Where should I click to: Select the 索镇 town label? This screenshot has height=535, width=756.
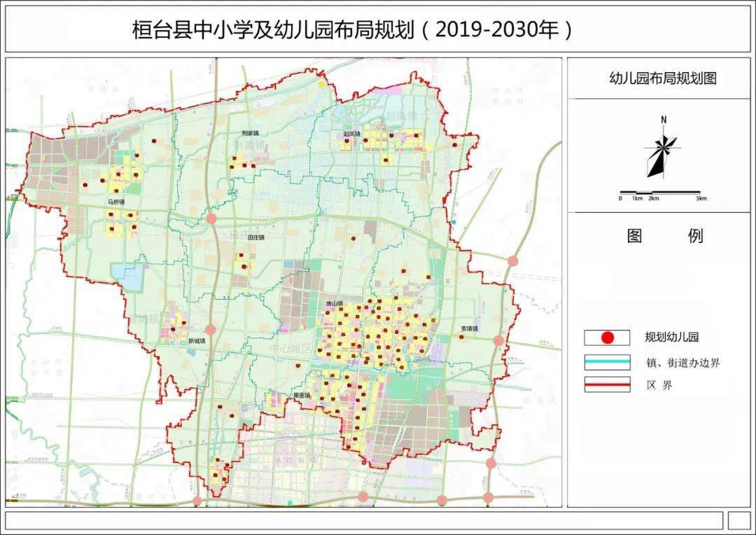coord(469,328)
